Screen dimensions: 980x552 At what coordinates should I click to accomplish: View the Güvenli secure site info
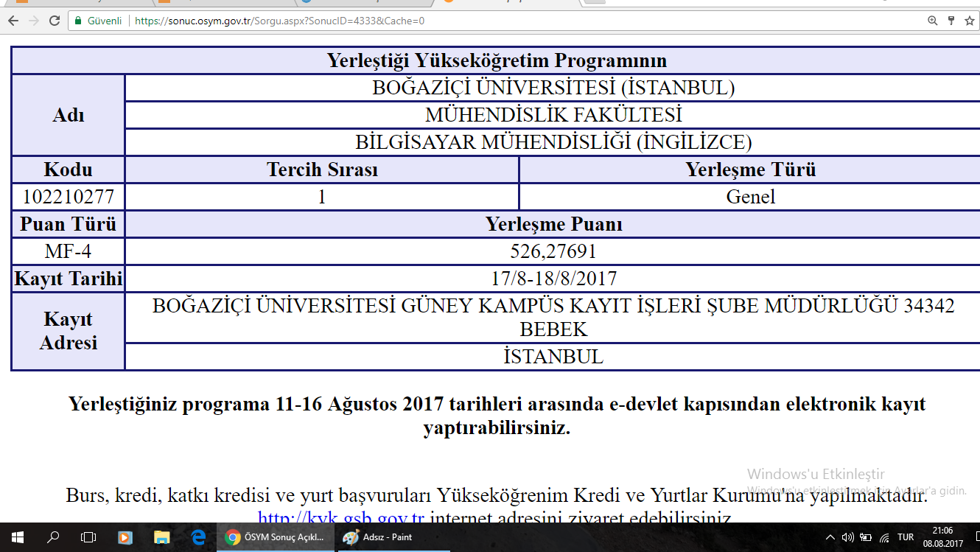tap(98, 21)
